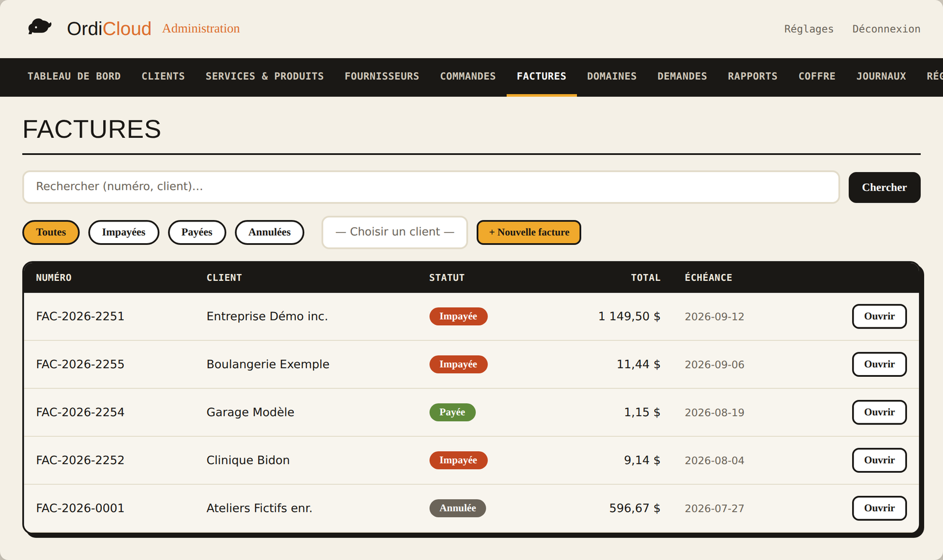Open invoice FAC-2026-2251
The image size is (943, 560).
click(x=879, y=316)
